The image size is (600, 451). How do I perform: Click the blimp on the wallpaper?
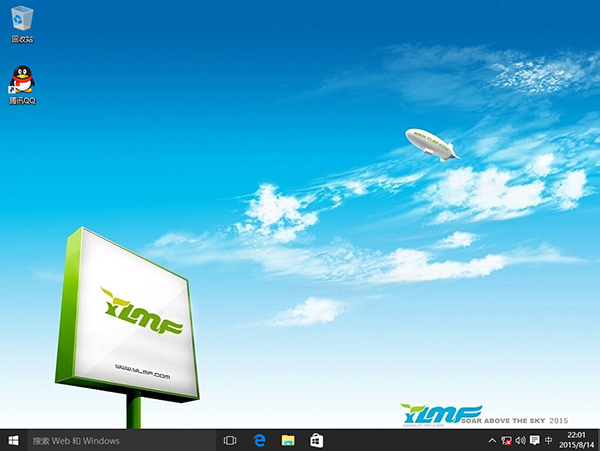[431, 142]
